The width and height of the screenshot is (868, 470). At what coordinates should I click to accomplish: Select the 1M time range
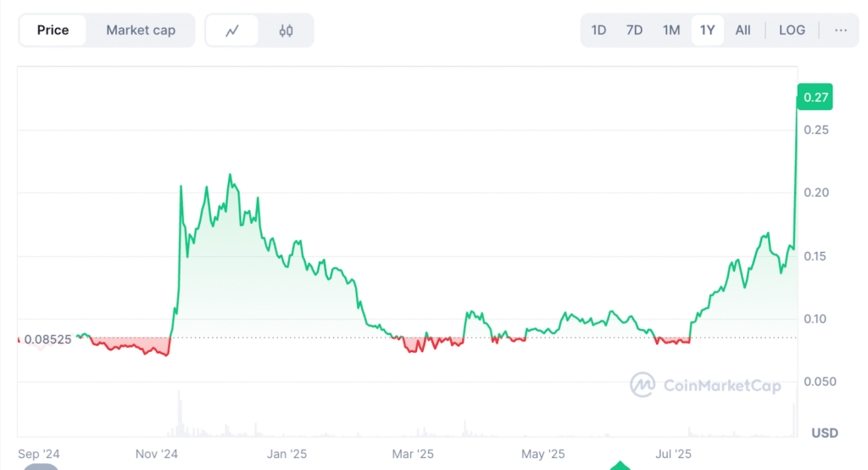click(671, 30)
